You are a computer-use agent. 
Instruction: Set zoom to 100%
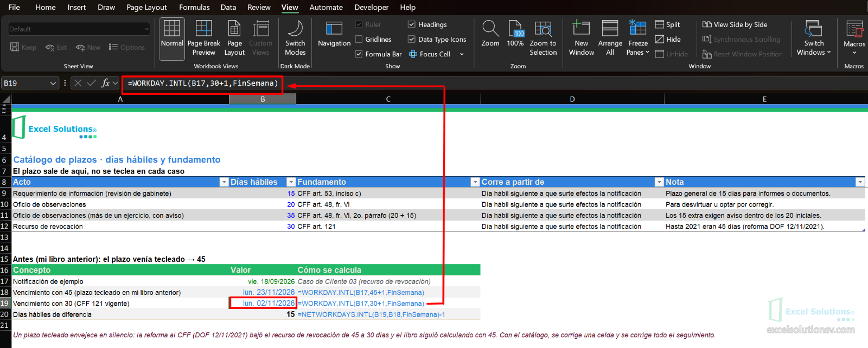515,34
